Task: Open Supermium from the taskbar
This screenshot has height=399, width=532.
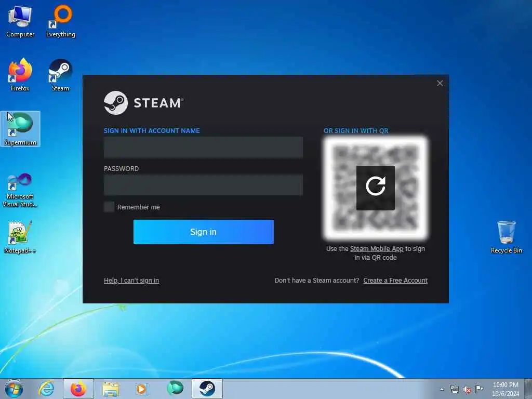Action: 175,389
